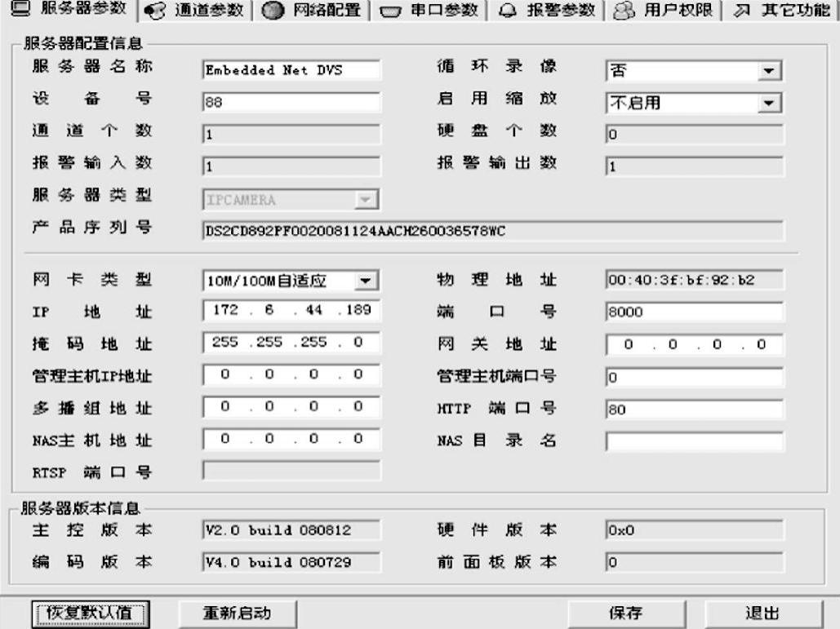Image resolution: width=840 pixels, height=629 pixels.
Task: Click the NAS目录名 field
Action: click(x=694, y=441)
